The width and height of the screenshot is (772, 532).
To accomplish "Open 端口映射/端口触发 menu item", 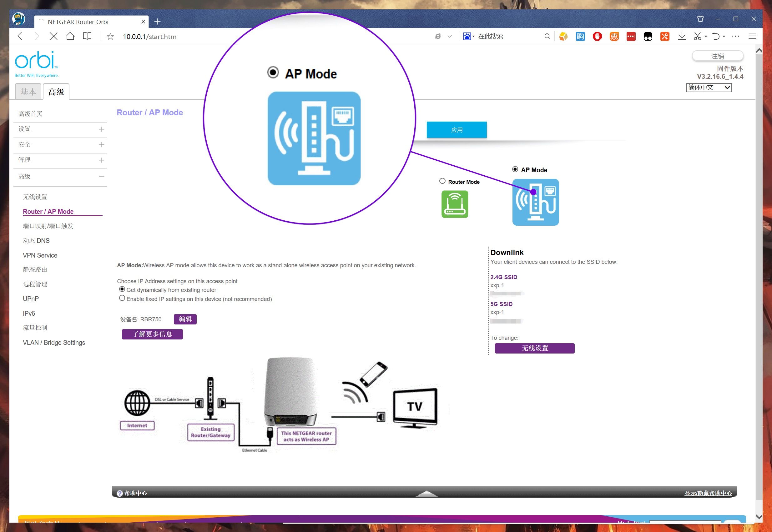I will pyautogui.click(x=48, y=226).
